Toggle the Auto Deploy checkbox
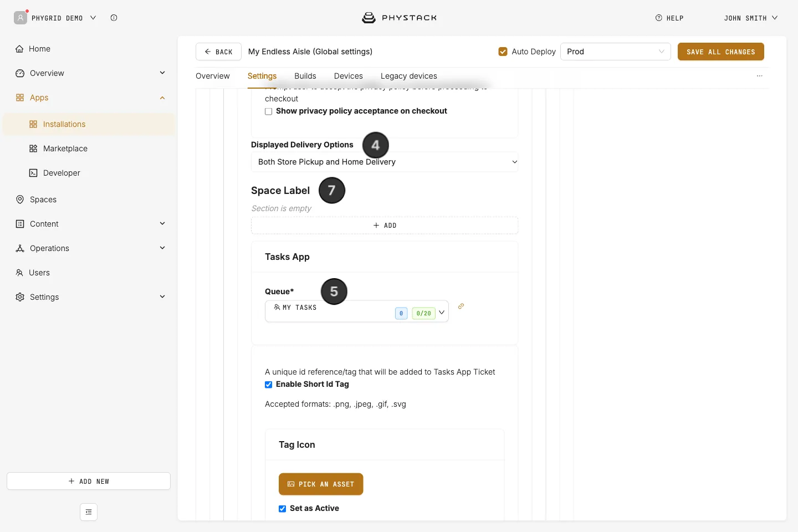Image resolution: width=798 pixels, height=532 pixels. click(503, 52)
